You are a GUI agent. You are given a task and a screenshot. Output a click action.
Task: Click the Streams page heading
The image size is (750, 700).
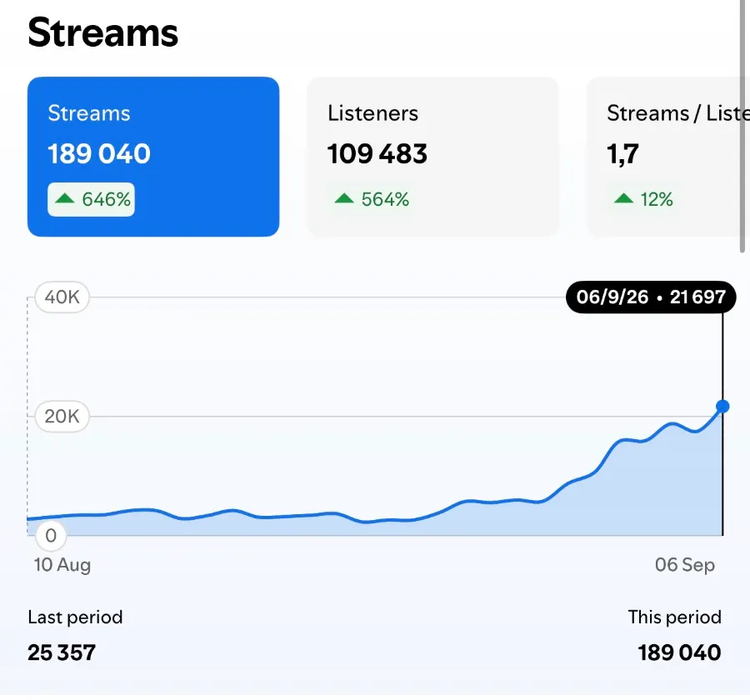102,32
